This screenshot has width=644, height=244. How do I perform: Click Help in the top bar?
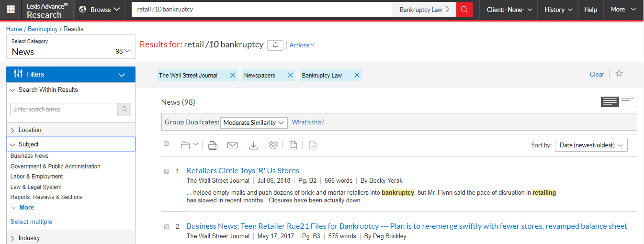click(591, 10)
